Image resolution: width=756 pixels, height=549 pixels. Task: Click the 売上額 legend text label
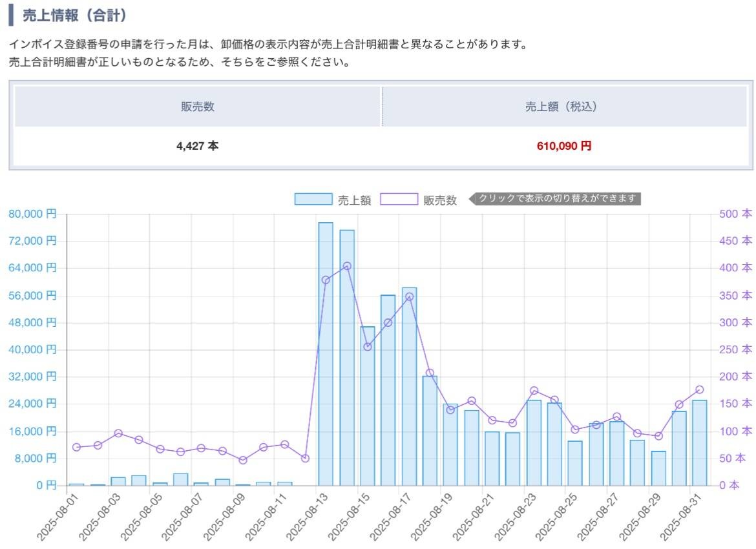tap(354, 200)
